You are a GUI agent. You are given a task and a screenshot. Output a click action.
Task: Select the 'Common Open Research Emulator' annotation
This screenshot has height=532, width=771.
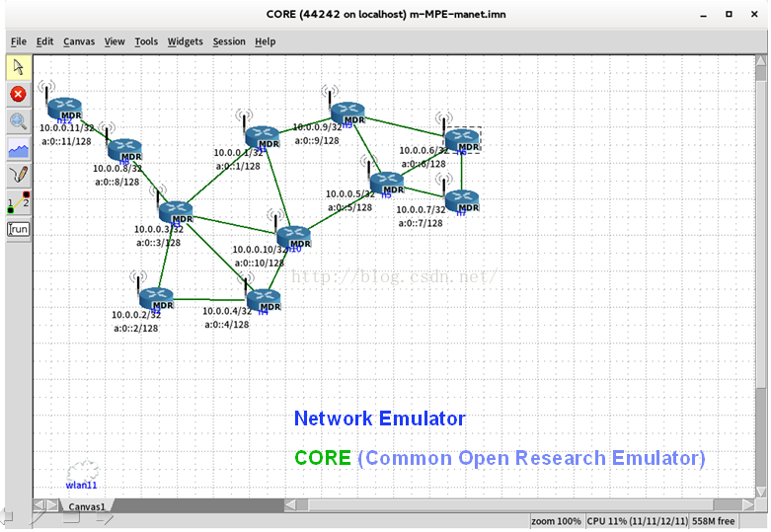[x=531, y=458]
